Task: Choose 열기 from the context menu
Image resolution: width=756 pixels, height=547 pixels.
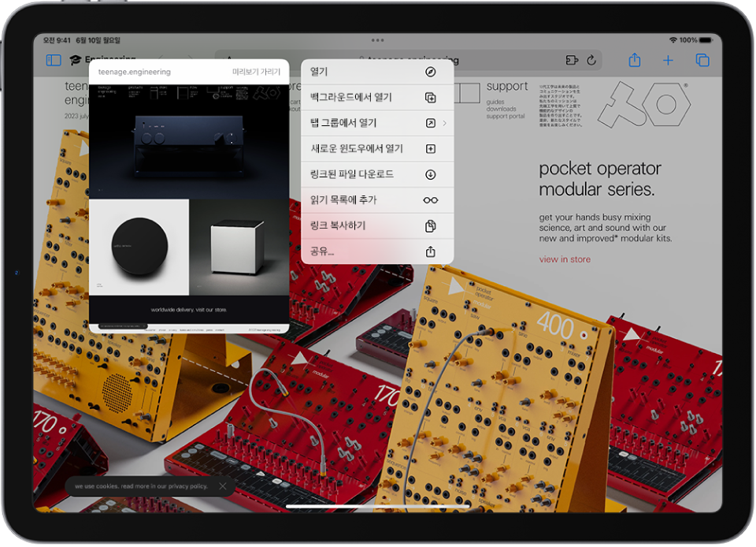Action: tap(377, 72)
